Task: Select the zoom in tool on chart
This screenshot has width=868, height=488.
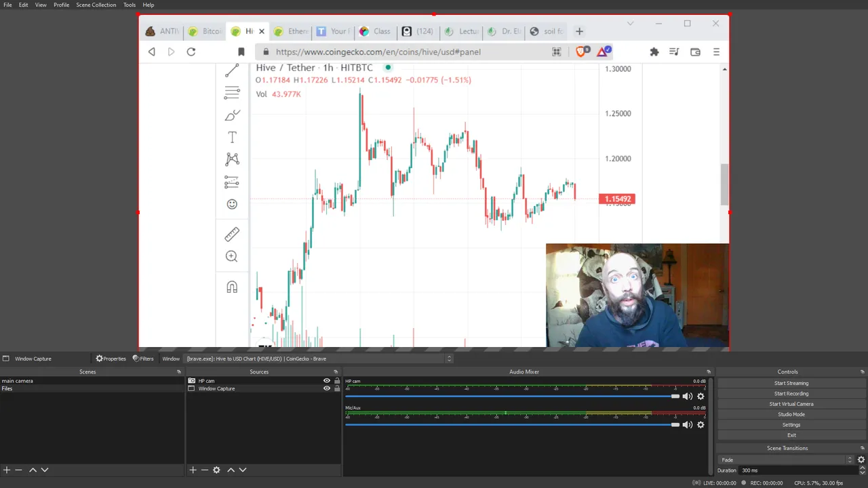Action: 232,256
